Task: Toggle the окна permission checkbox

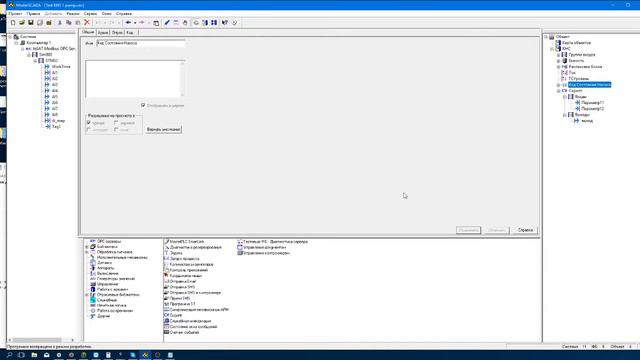Action: click(116, 129)
